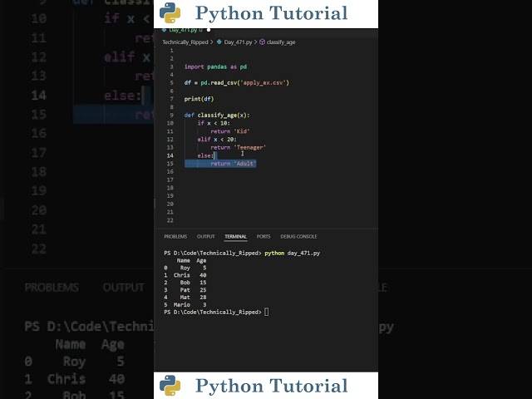Viewport: 532px width, 399px height.
Task: Click 'python day_471.py' command in terminal
Action: click(x=292, y=253)
